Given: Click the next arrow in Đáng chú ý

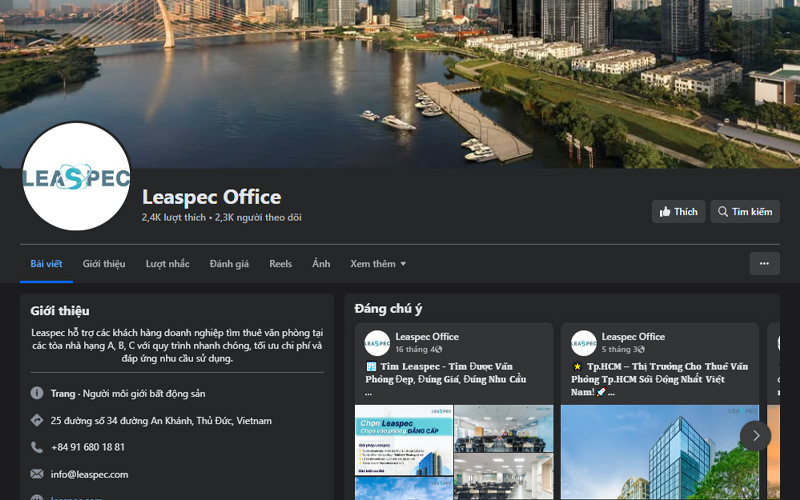Looking at the screenshot, I should tap(756, 436).
